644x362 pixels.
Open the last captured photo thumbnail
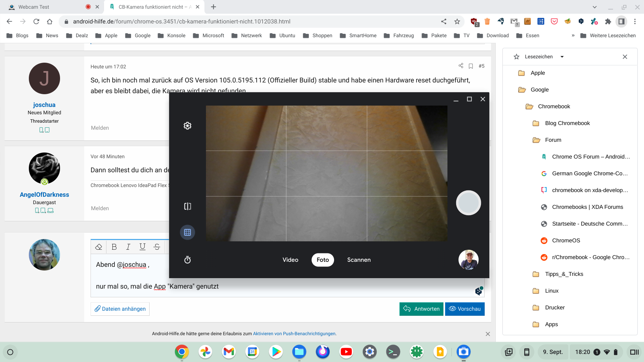[x=468, y=260]
